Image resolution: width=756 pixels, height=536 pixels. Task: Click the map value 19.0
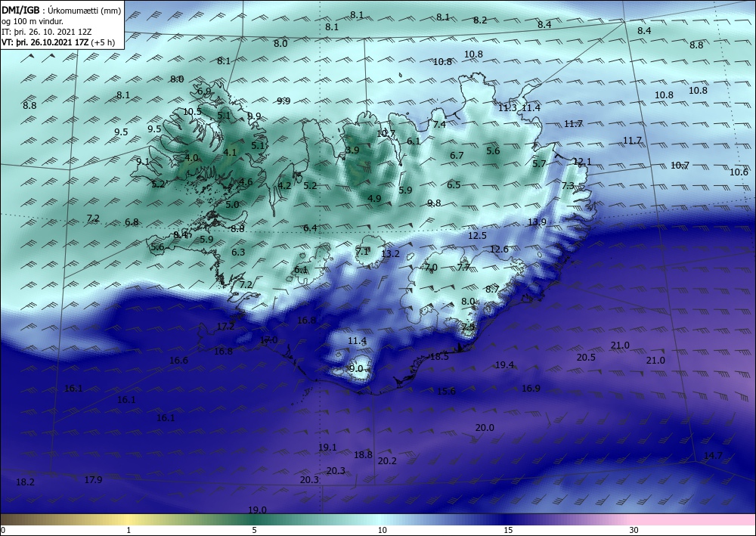[x=258, y=510]
